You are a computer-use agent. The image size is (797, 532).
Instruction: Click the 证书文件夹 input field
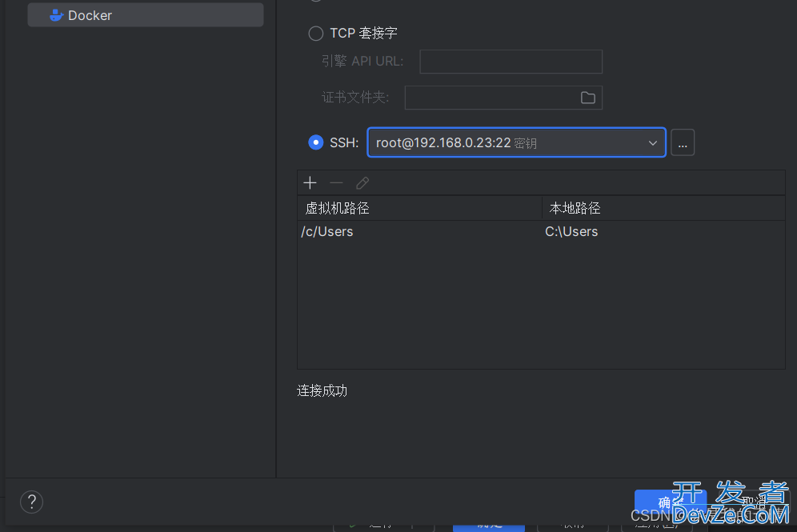click(x=503, y=98)
